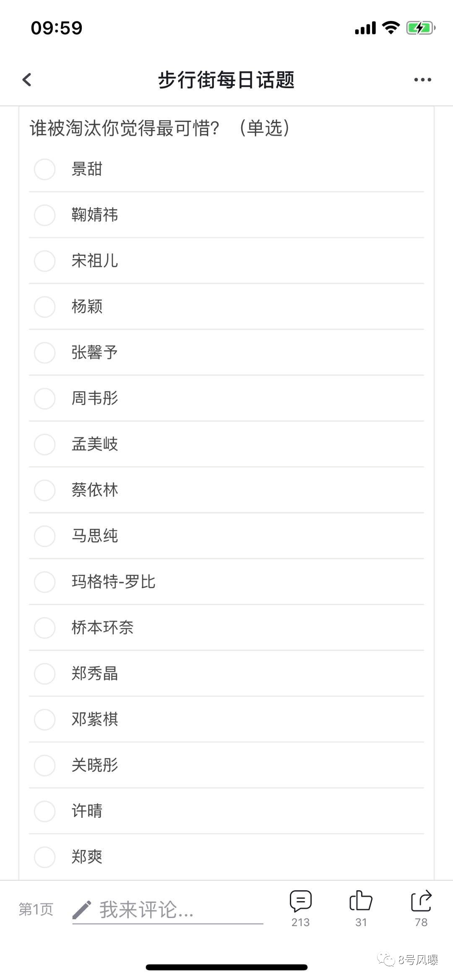Tap the Wi-Fi status icon
This screenshot has width=453, height=980.
[391, 28]
